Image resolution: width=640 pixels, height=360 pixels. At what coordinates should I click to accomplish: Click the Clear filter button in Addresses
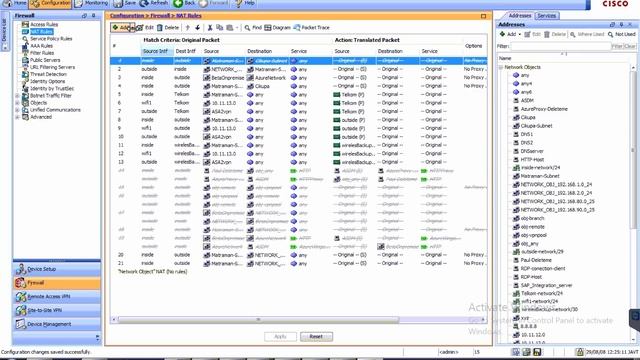click(630, 46)
